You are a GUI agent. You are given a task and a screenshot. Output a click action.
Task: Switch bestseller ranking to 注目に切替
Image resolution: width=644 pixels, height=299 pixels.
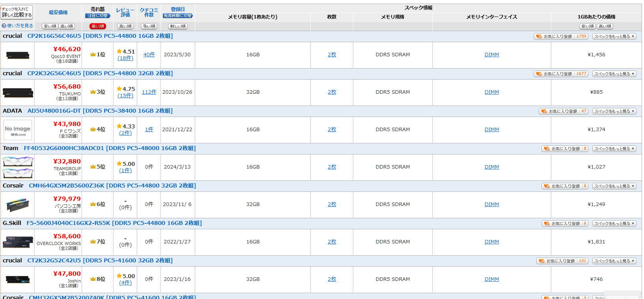(97, 16)
